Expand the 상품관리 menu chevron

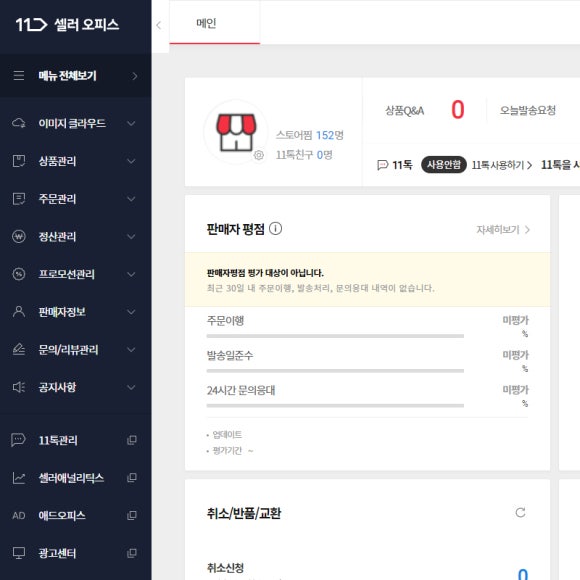click(131, 161)
